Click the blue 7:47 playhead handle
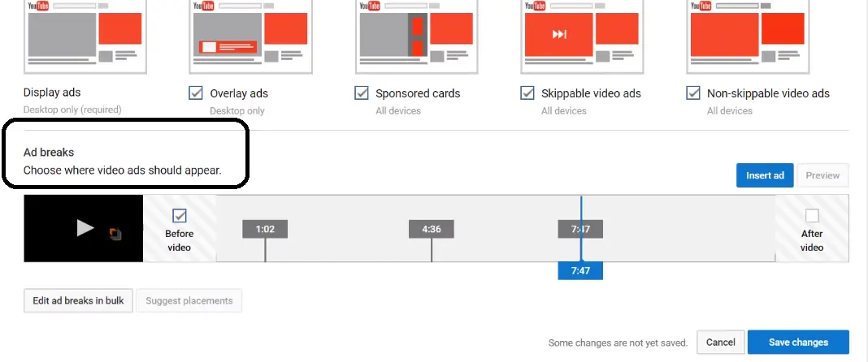The width and height of the screenshot is (868, 362). click(580, 271)
